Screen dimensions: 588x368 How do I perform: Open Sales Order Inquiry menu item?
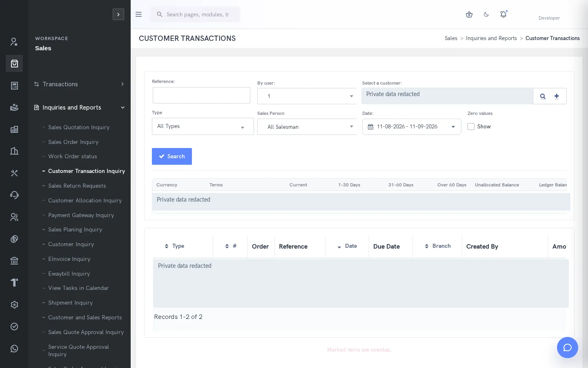pyautogui.click(x=73, y=142)
